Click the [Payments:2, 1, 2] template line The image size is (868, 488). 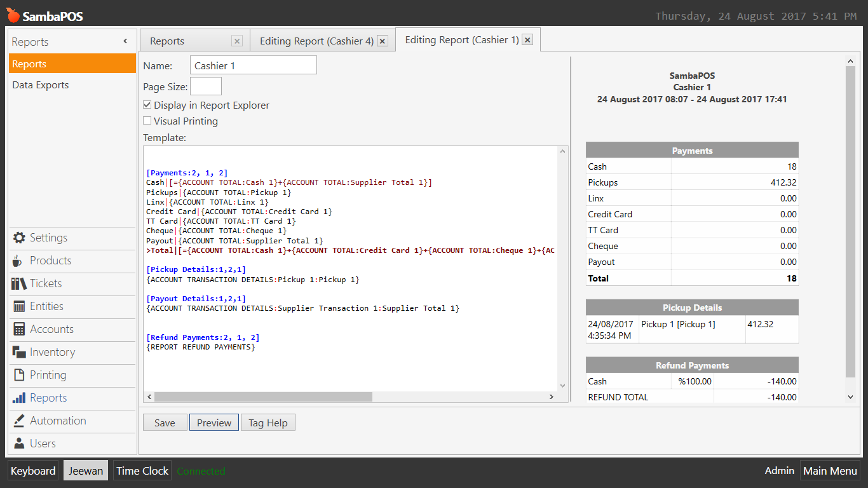(x=187, y=173)
